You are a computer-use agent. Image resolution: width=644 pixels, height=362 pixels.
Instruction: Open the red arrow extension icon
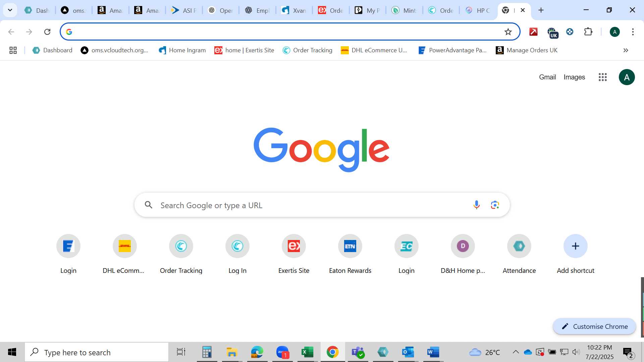coord(533,32)
